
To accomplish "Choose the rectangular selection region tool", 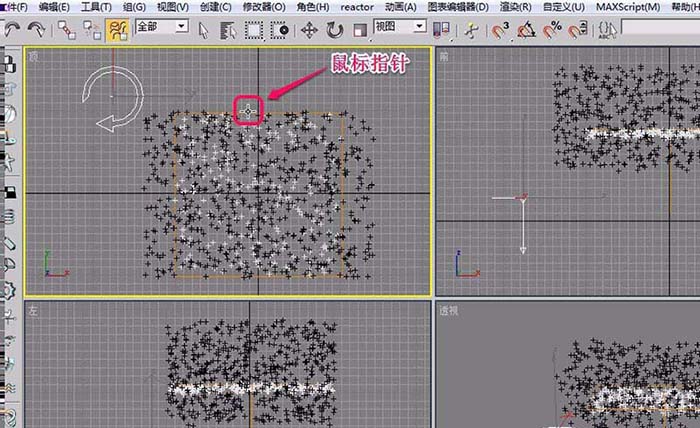I will (x=254, y=30).
